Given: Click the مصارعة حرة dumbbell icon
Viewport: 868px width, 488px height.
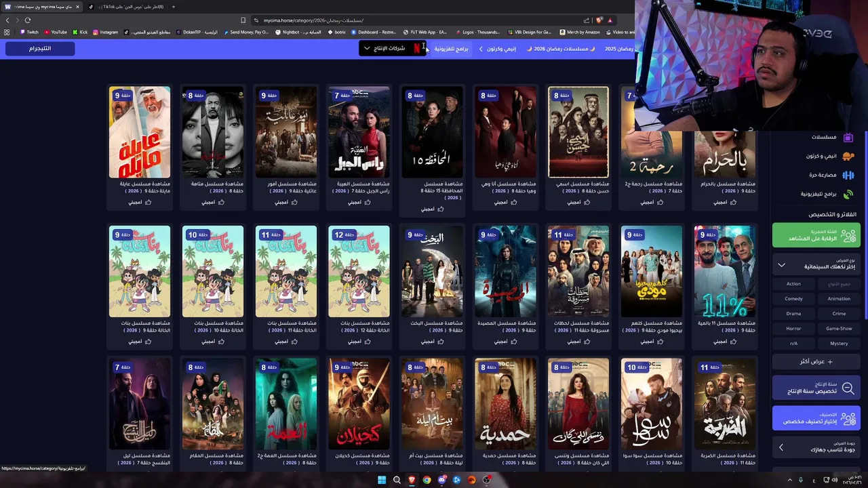Looking at the screenshot, I should 848,175.
